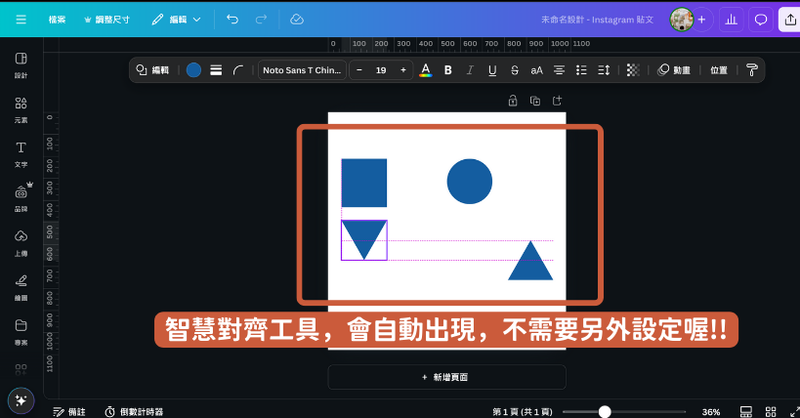800x418 pixels.
Task: Toggle the page lock icon above the canvas
Action: click(x=512, y=101)
